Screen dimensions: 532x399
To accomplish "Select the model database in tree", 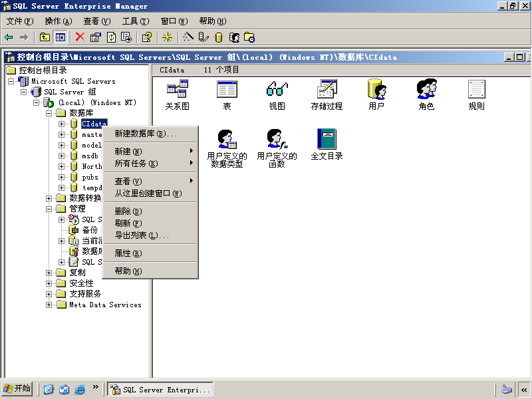I will pos(92,145).
